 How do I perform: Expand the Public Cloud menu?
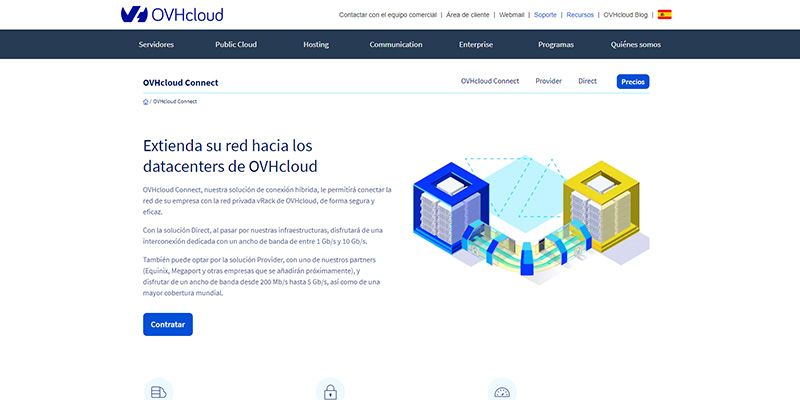(x=236, y=44)
